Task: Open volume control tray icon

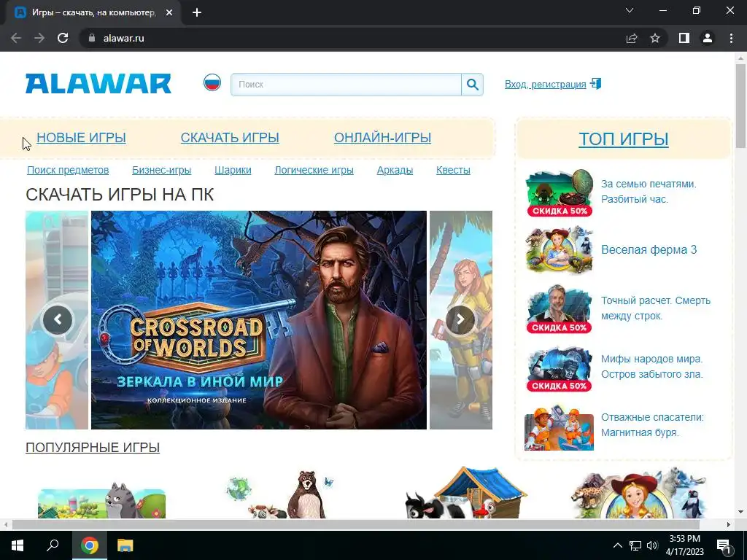Action: (652, 545)
